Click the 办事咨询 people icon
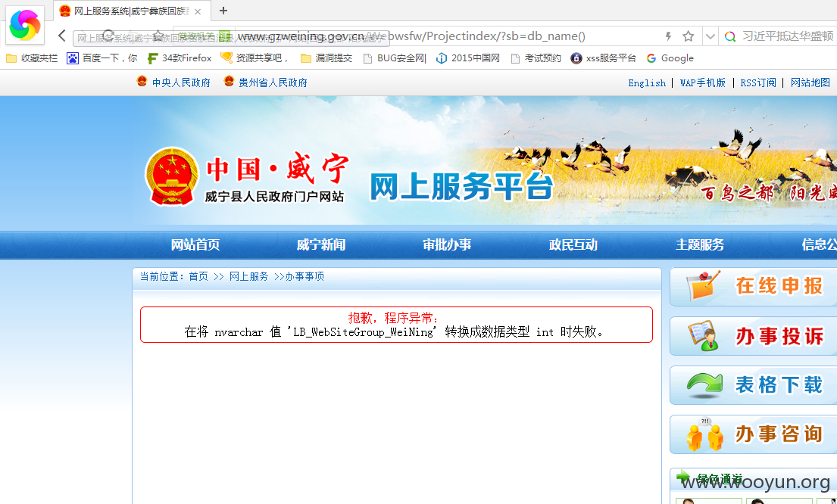Viewport: 837px width, 504px height. [x=704, y=434]
